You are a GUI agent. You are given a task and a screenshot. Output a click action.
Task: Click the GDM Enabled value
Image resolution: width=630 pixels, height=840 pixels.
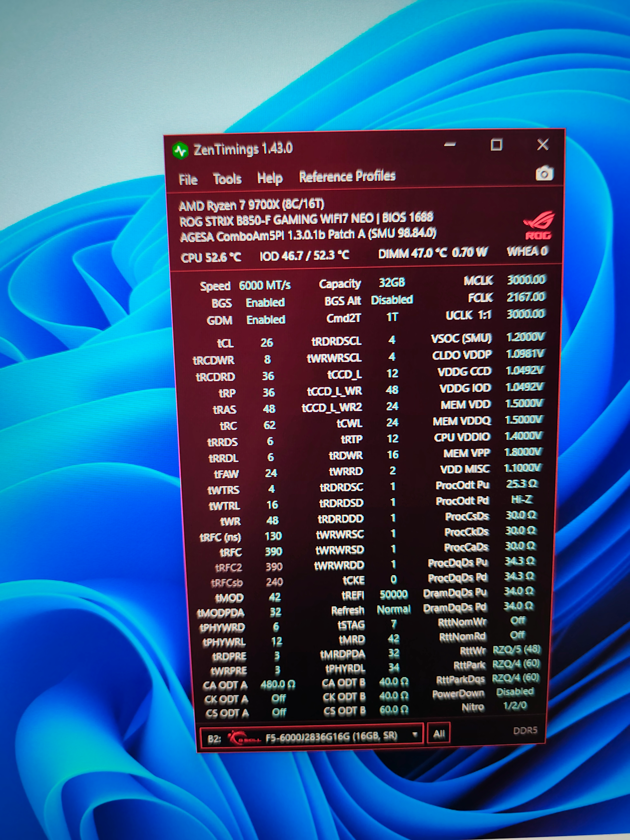point(266,320)
